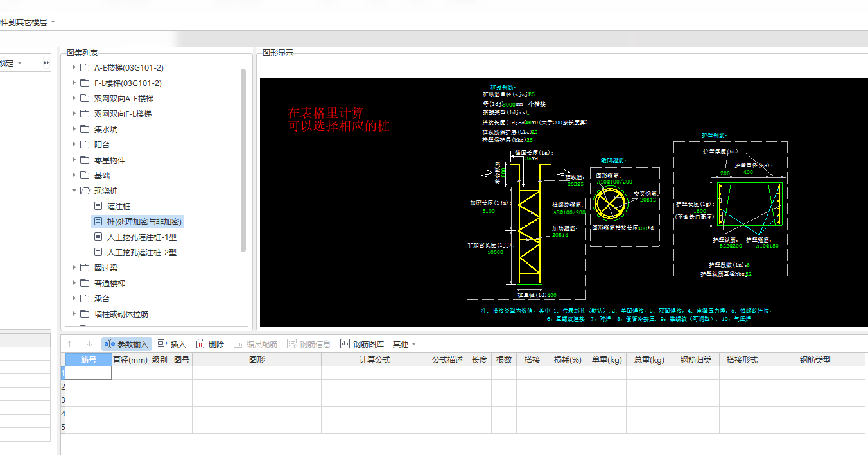868x455 pixels.
Task: Click the 缩尺配筋 toolbar button
Action: coord(256,344)
